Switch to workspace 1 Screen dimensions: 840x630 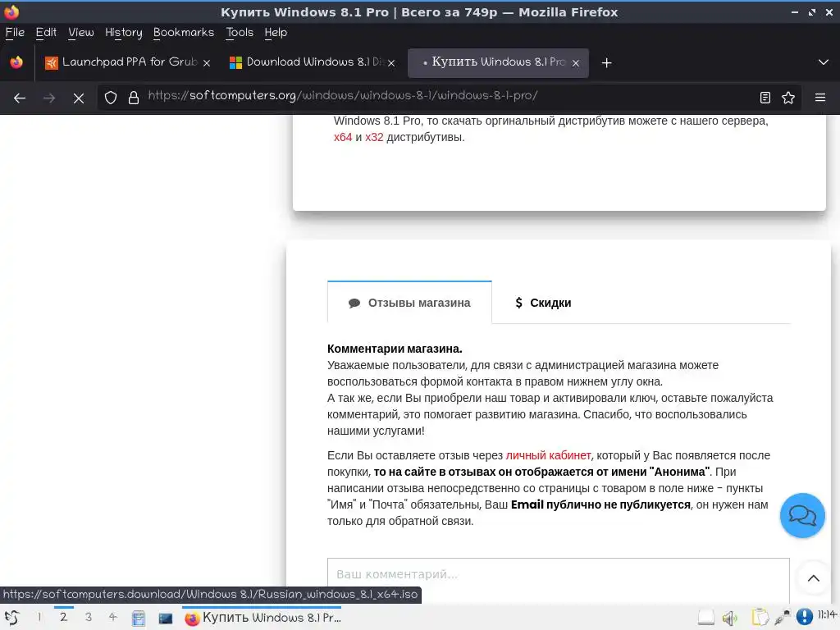click(x=39, y=617)
